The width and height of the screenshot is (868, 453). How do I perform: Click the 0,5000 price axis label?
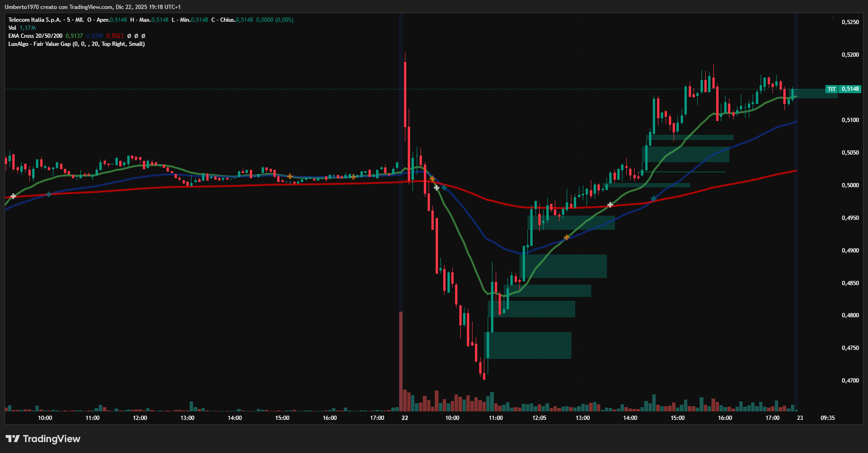[850, 185]
